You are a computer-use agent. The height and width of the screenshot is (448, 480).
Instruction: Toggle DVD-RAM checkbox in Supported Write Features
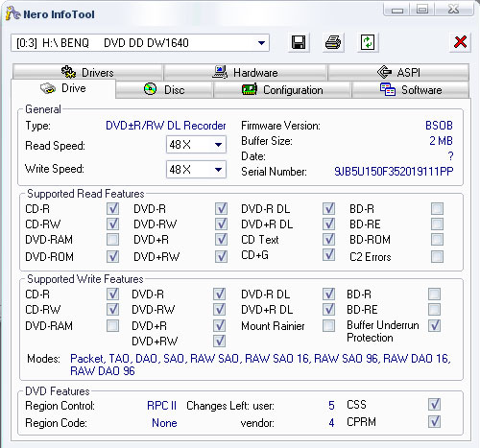pyautogui.click(x=112, y=326)
